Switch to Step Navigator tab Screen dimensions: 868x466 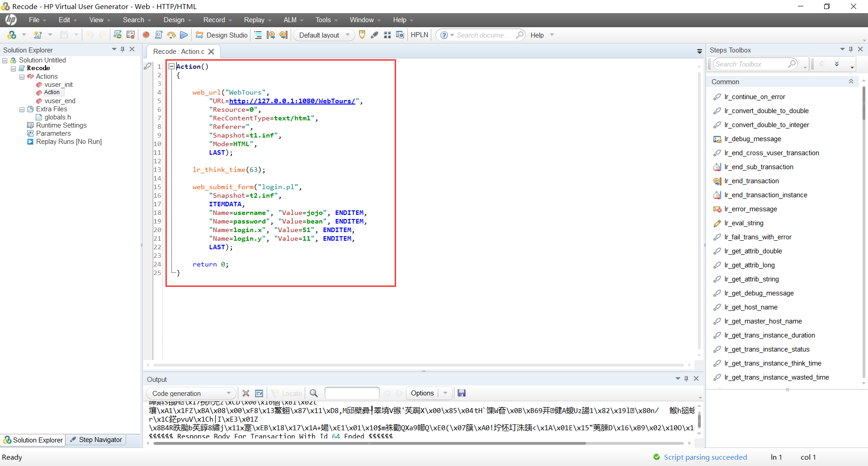[x=96, y=440]
